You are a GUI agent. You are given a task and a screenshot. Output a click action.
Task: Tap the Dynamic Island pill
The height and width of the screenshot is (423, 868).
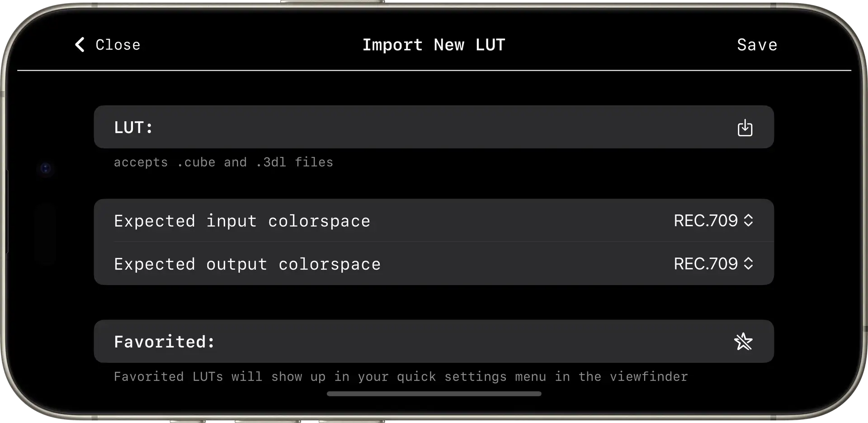tap(45, 234)
